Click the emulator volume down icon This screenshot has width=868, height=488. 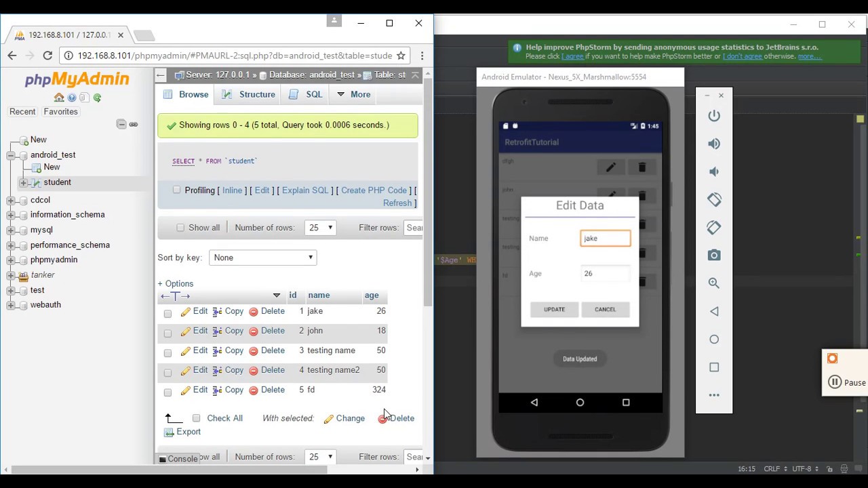[714, 171]
